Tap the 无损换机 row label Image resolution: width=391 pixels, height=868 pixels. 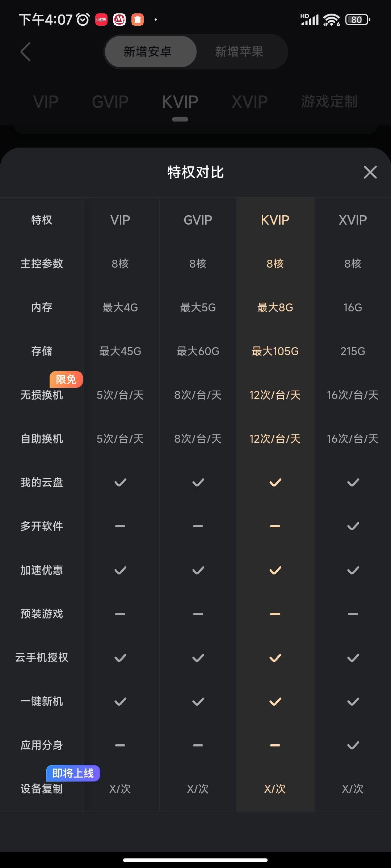[42, 395]
